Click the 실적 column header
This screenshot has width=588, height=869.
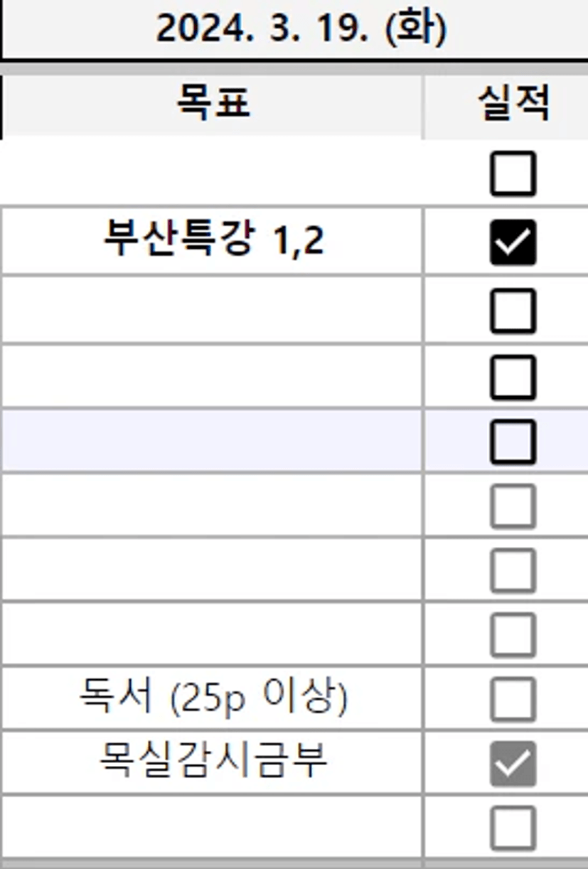coord(513,105)
